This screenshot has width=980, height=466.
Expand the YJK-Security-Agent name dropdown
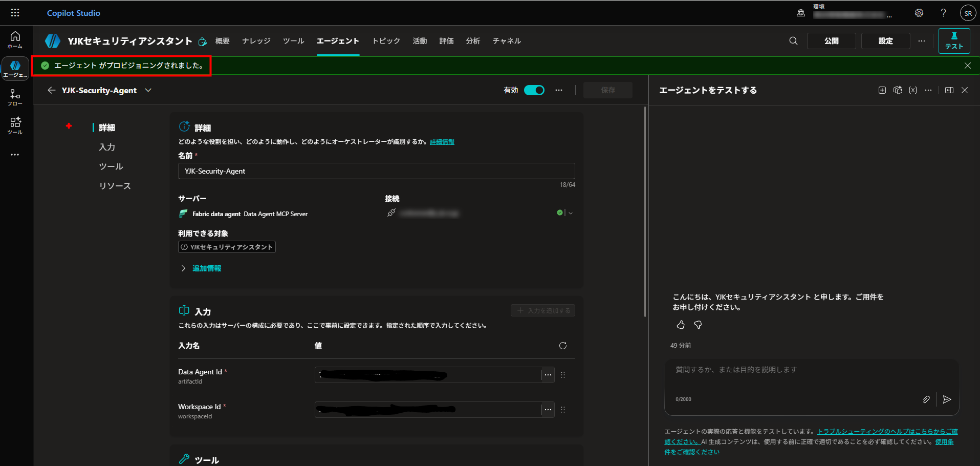click(x=148, y=90)
